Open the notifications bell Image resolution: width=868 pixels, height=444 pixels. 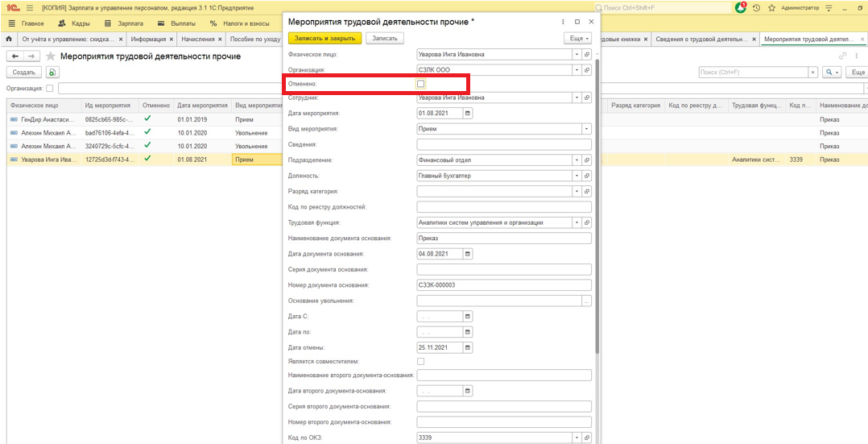click(x=741, y=8)
